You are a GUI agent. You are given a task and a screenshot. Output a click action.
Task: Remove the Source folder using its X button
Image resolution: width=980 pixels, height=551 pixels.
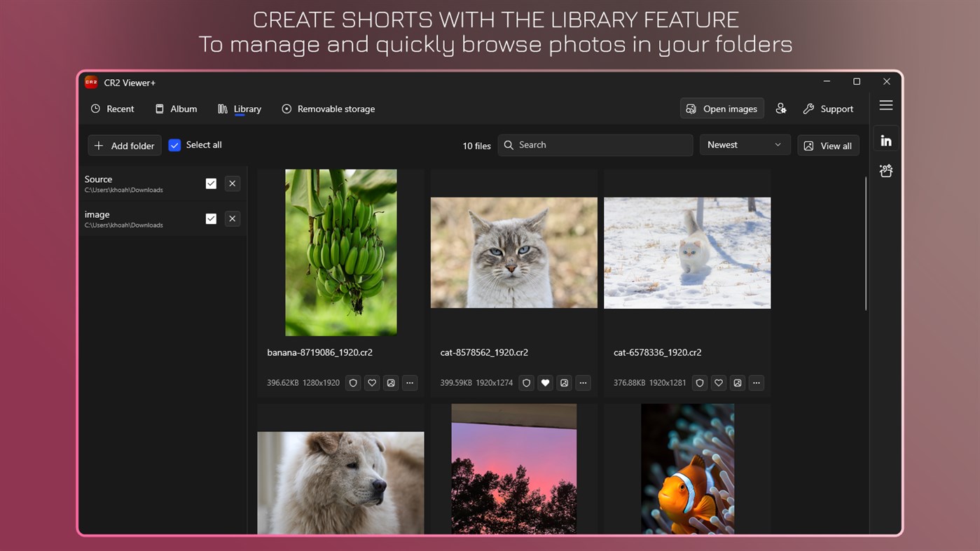[232, 183]
